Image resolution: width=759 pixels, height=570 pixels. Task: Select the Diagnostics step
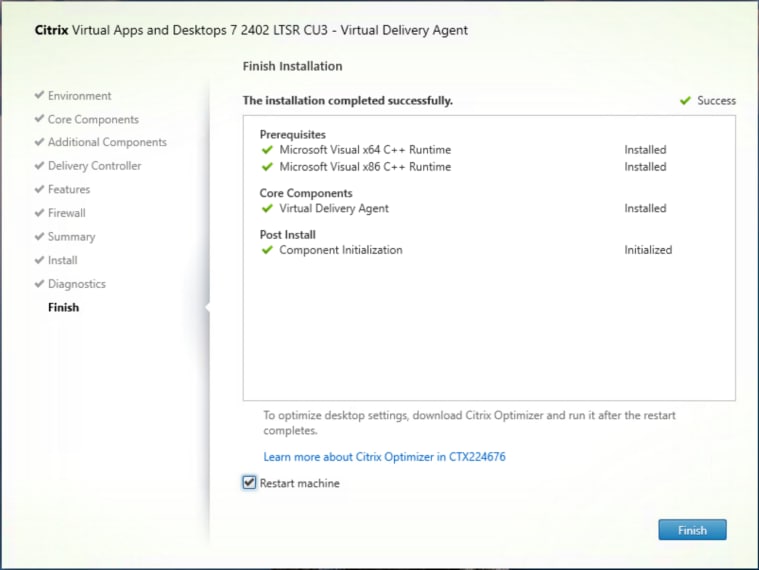coord(76,284)
